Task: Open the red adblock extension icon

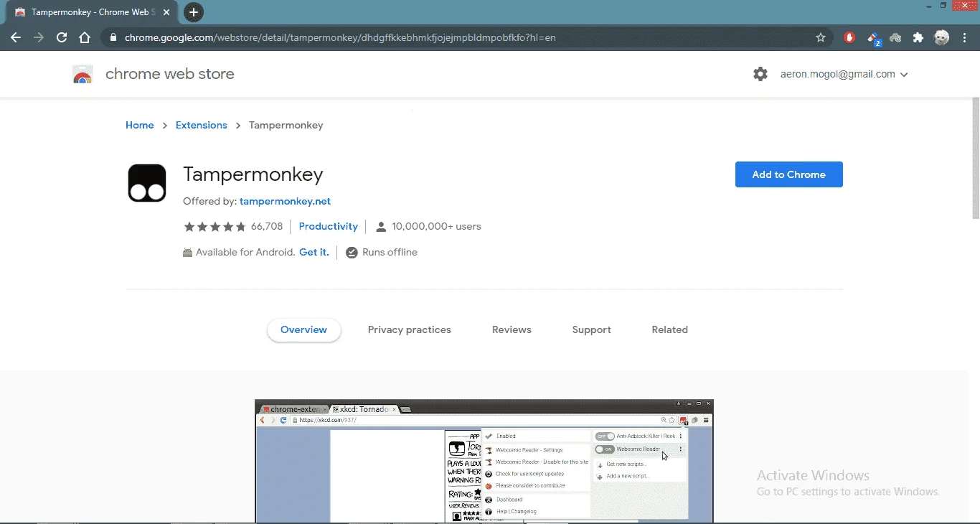Action: (850, 38)
